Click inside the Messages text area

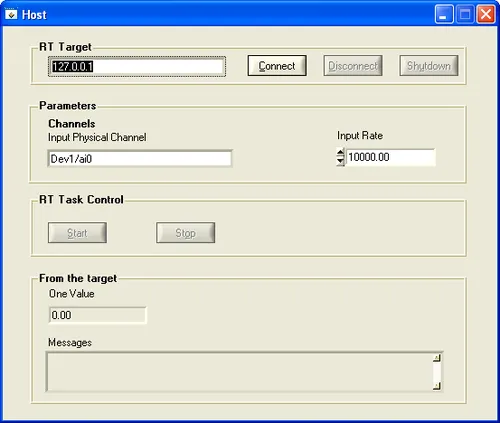pos(239,372)
